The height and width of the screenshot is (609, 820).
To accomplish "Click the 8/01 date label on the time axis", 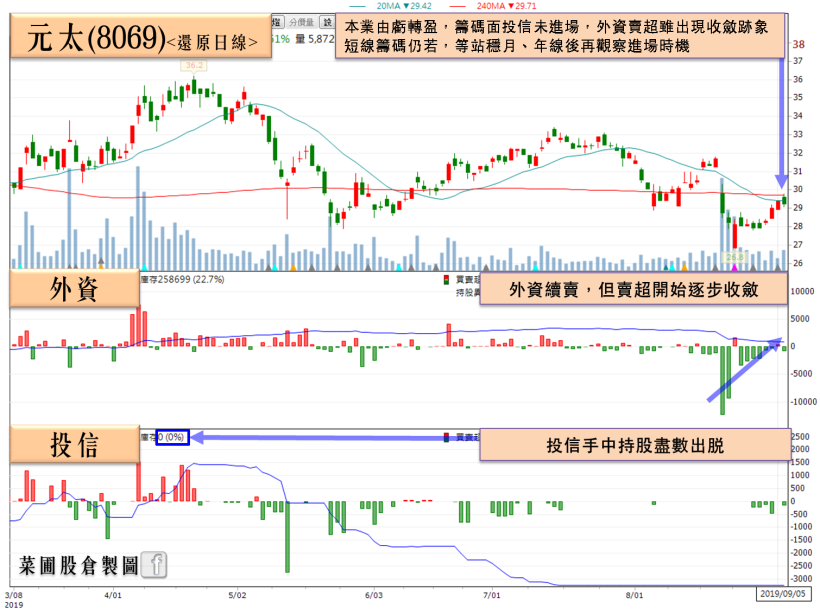I will tap(634, 595).
